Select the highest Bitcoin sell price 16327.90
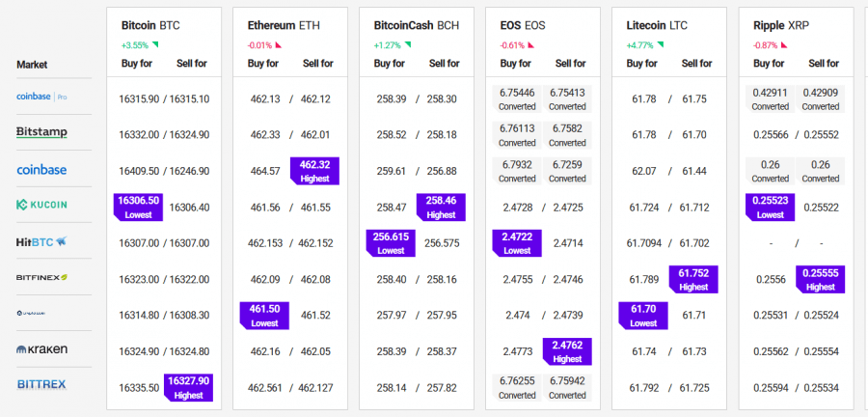Screen dimensions: 868x417 point(189,388)
